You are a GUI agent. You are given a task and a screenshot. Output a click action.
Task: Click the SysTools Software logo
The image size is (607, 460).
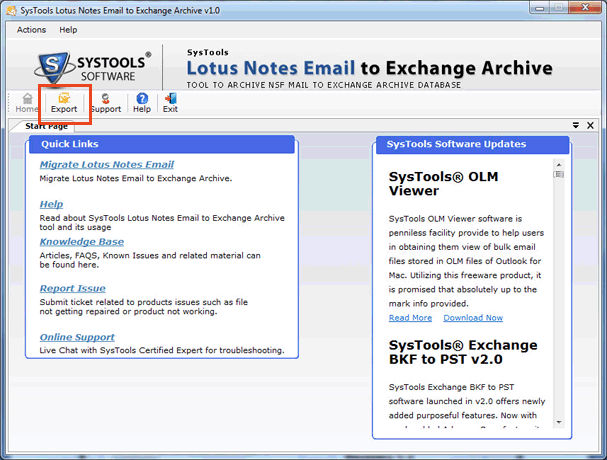click(93, 67)
